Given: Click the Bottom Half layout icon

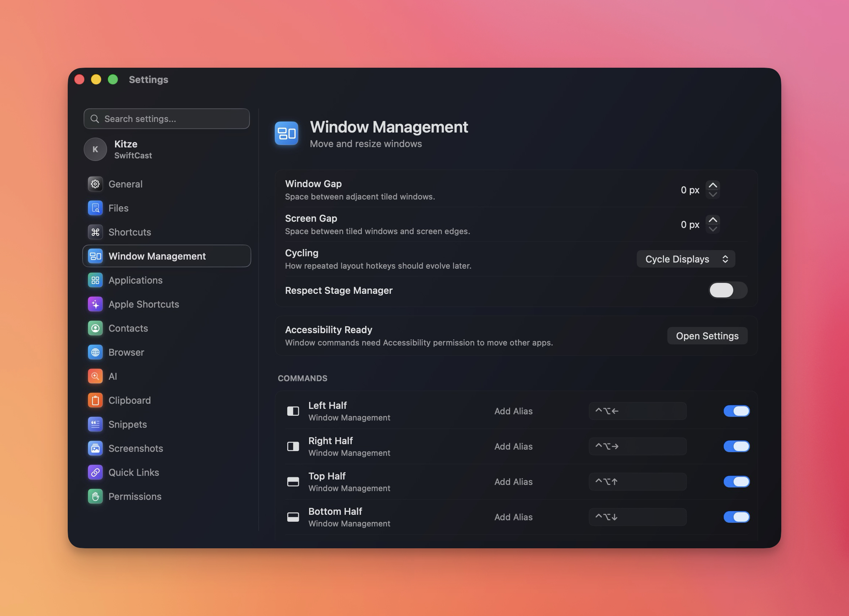Looking at the screenshot, I should click(293, 517).
